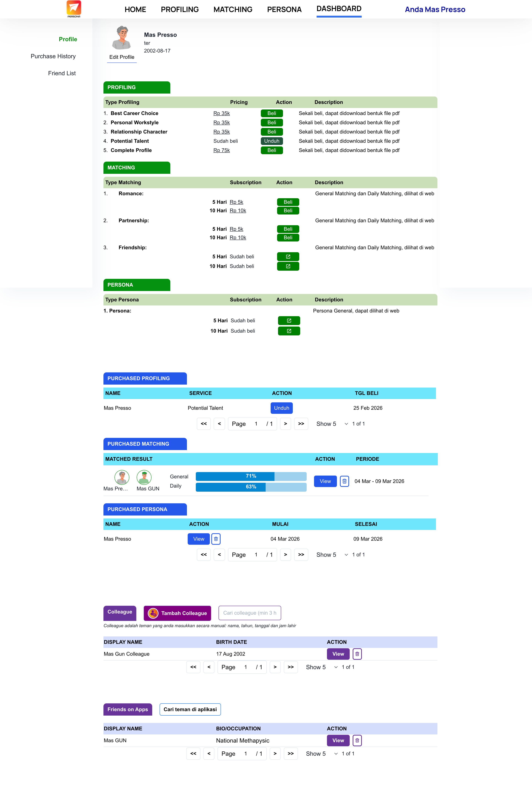Click the Persona logo icon
Image resolution: width=532 pixels, height=801 pixels.
(74, 9)
